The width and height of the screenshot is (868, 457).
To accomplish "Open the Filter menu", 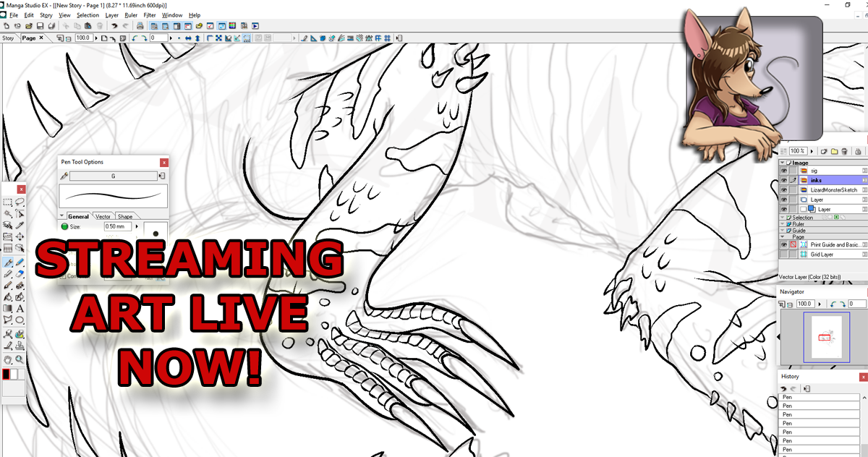I will click(x=150, y=14).
